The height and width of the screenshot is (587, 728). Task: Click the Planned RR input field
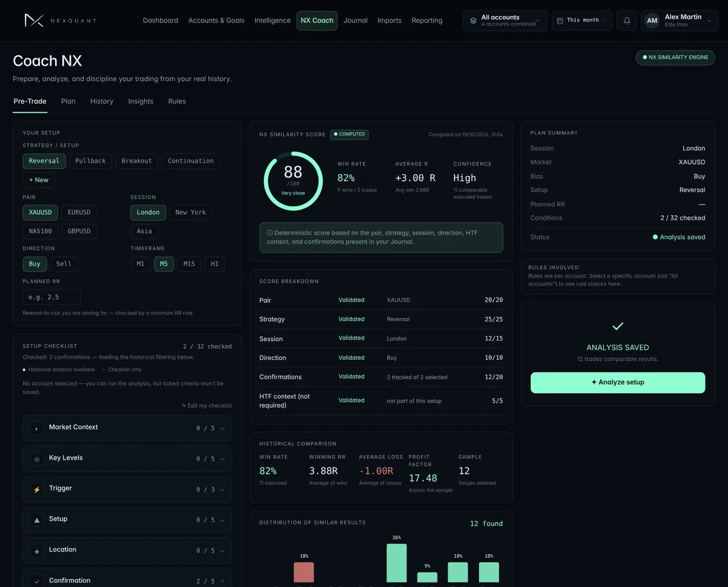click(x=52, y=297)
